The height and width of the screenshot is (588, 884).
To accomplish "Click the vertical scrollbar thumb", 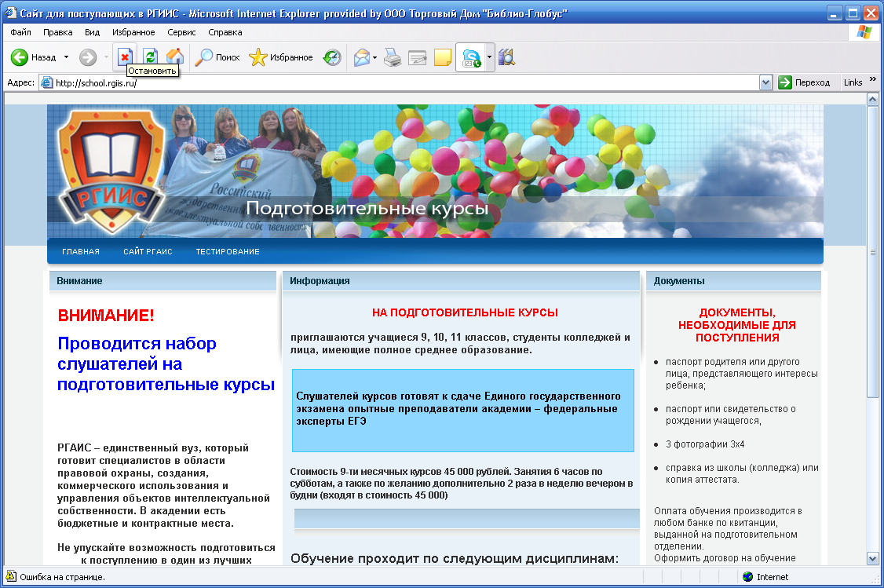I will (872, 252).
